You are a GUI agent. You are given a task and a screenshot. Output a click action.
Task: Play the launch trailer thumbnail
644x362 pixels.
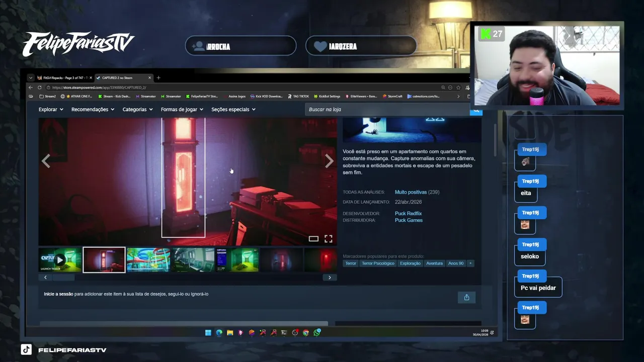[60, 260]
